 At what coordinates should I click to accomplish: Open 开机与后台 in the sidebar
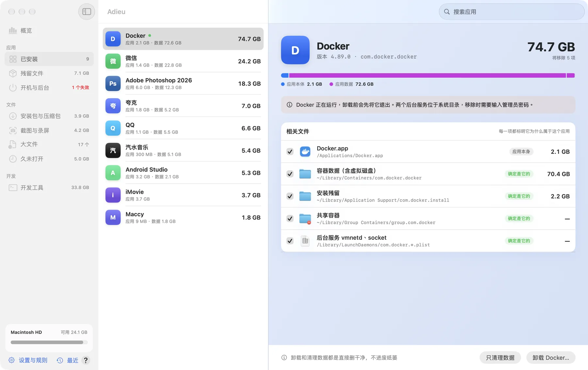click(49, 88)
